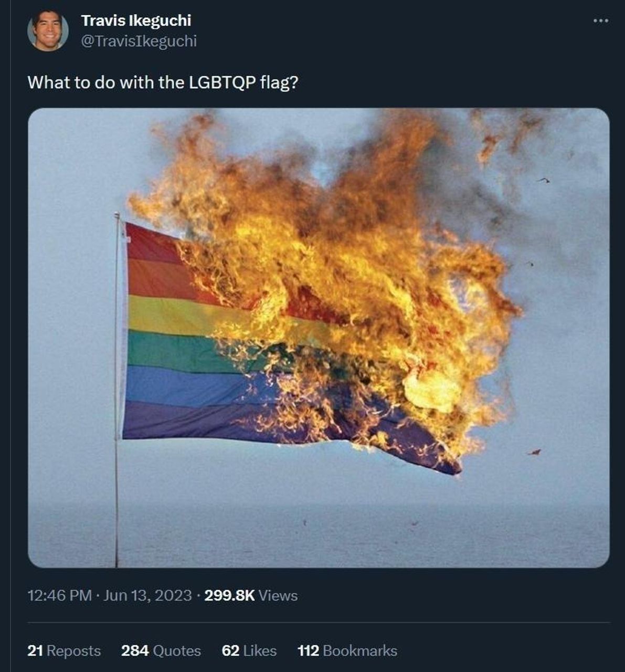Image resolution: width=625 pixels, height=672 pixels.
Task: Open the three-dot more options menu
Action: click(x=600, y=21)
